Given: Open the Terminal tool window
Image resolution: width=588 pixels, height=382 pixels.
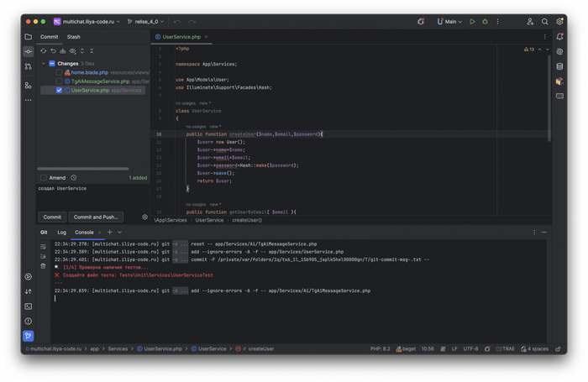Looking at the screenshot, I should 28,306.
